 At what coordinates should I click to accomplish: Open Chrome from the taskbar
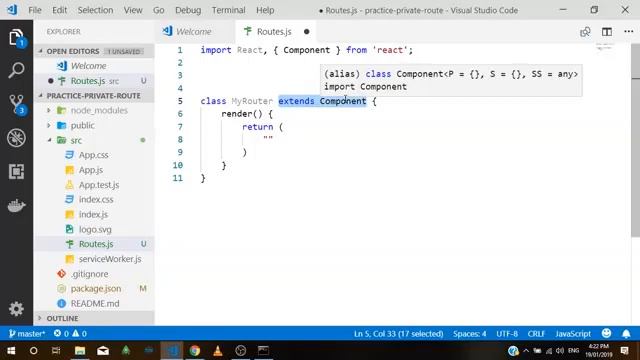(195, 351)
